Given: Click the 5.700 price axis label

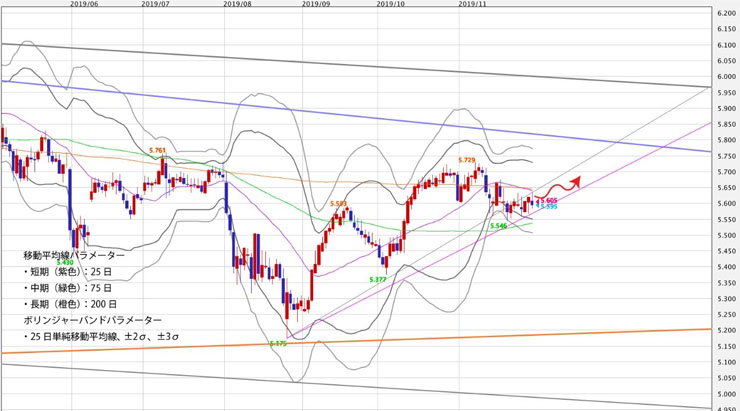Looking at the screenshot, I should click(726, 172).
